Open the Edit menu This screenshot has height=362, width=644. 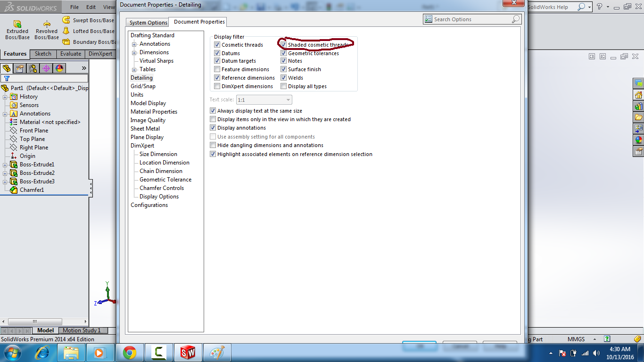point(91,7)
